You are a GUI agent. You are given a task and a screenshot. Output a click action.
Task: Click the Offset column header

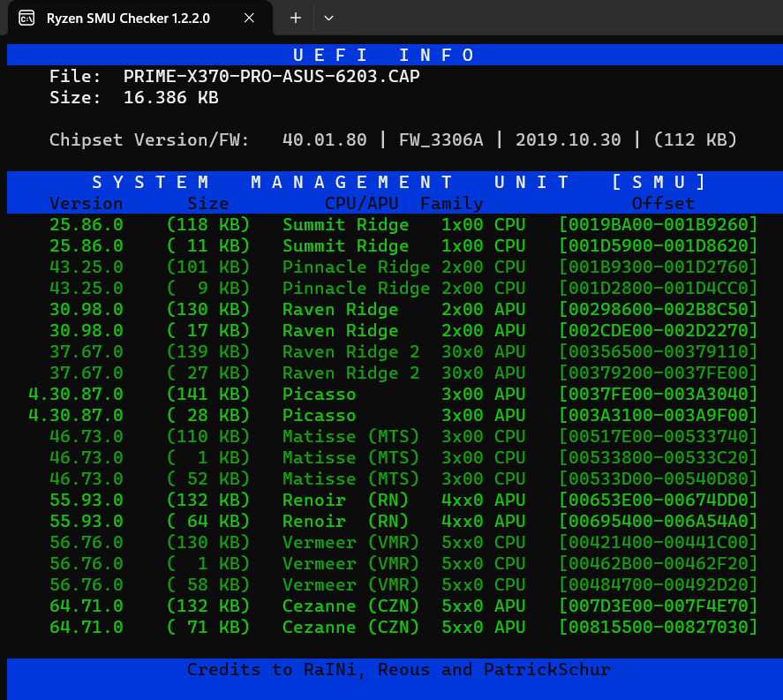[x=663, y=203]
